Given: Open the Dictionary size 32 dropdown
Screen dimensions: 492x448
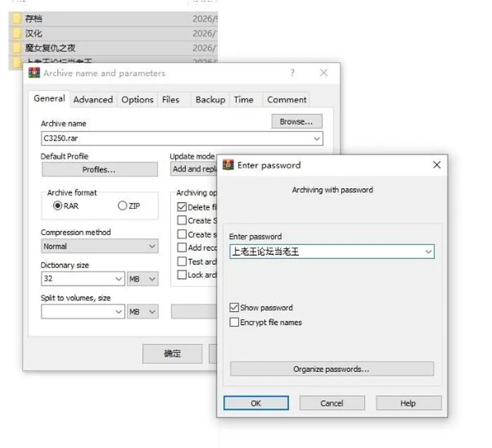Looking at the screenshot, I should coord(83,278).
